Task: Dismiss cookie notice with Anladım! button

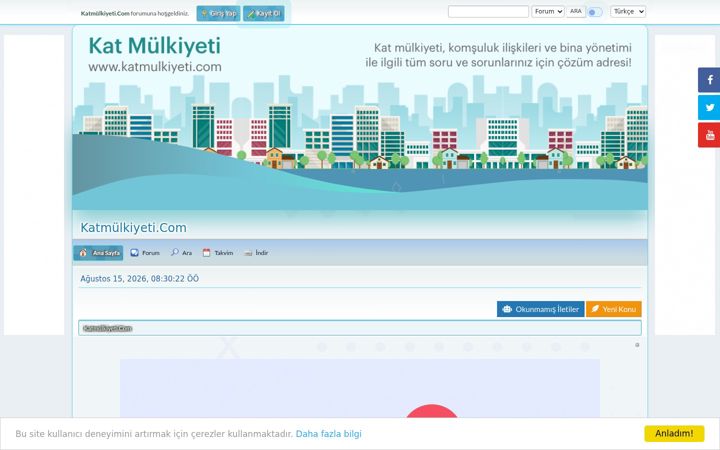Action: 674,433
